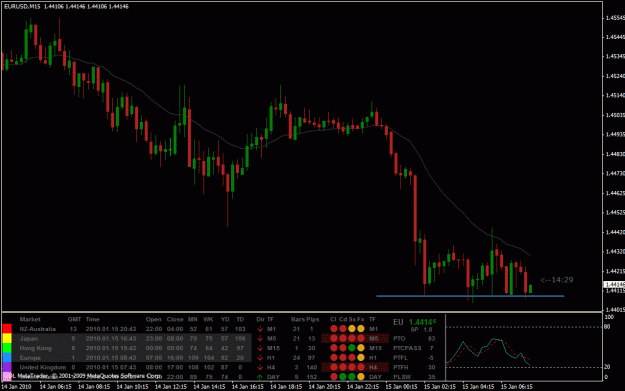The image size is (625, 391).
Task: Click the EURUSD,M15 chart title text
Action: pyautogui.click(x=22, y=6)
